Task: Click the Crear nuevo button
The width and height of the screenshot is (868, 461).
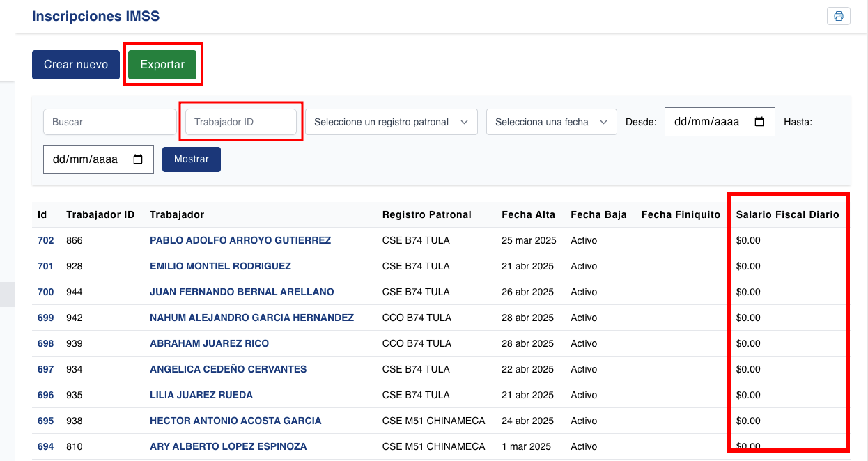Action: pos(75,64)
